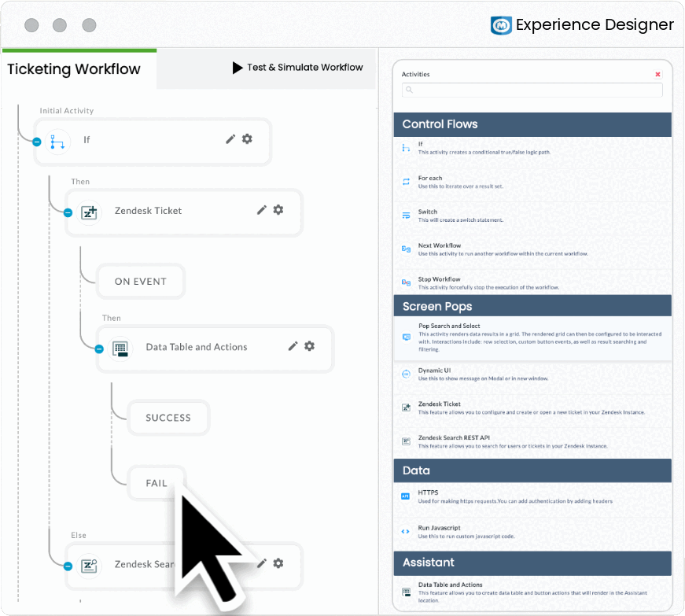Open settings gear for If activity
This screenshot has width=685, height=616.
247,139
